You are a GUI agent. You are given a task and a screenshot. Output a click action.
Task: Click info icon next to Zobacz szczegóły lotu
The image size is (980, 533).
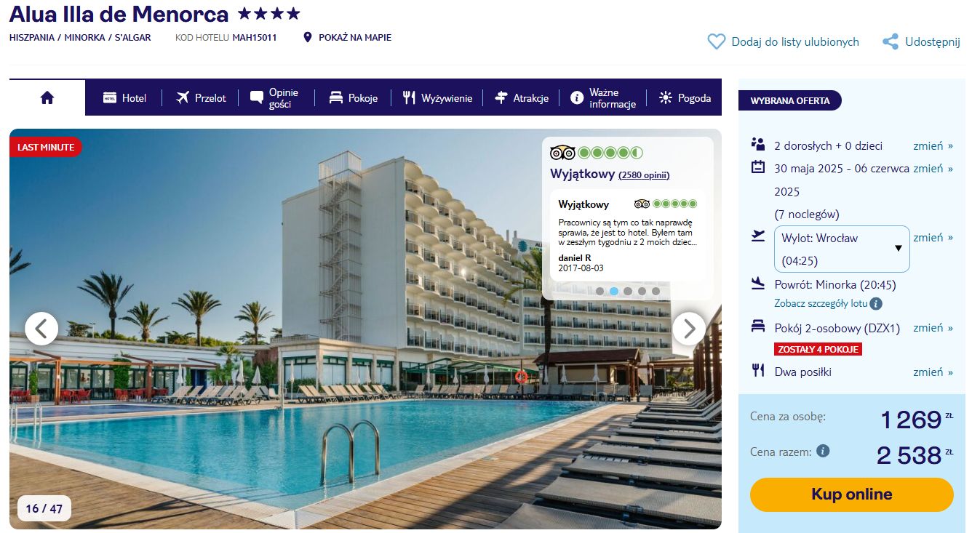pyautogui.click(x=876, y=303)
